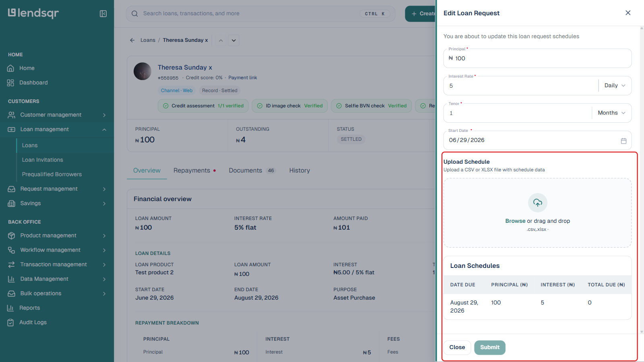Click the Principal amount input field
644x362 pixels.
(538, 58)
